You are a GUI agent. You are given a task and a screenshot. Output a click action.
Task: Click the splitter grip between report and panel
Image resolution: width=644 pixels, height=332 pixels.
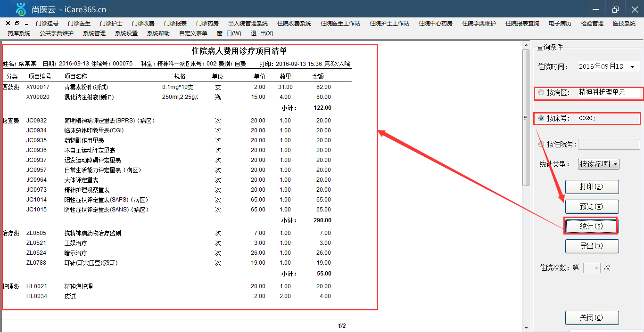pos(526,118)
